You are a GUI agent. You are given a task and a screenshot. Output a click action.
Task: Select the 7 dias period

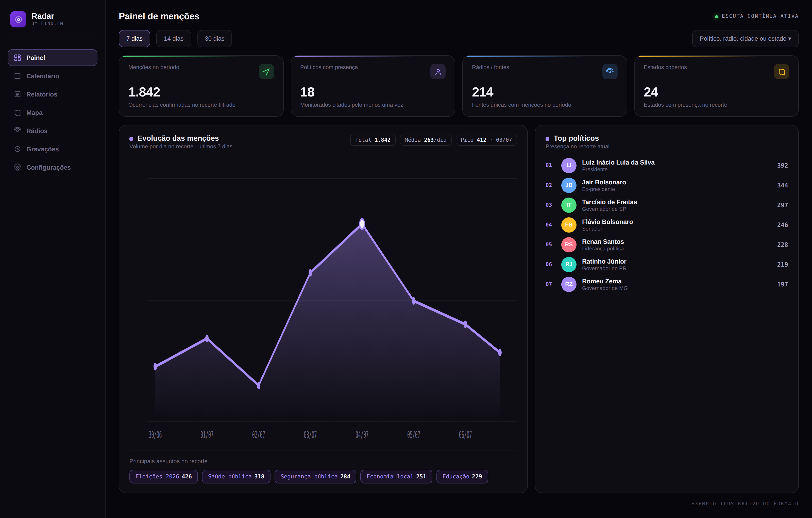(134, 39)
